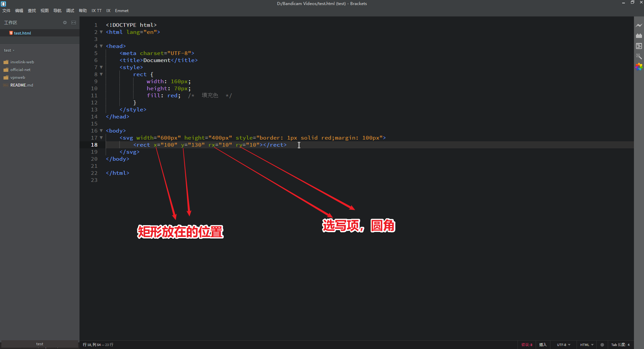Open the 帮助 (Help) menu
Viewport: 644px width, 349px height.
click(x=83, y=11)
